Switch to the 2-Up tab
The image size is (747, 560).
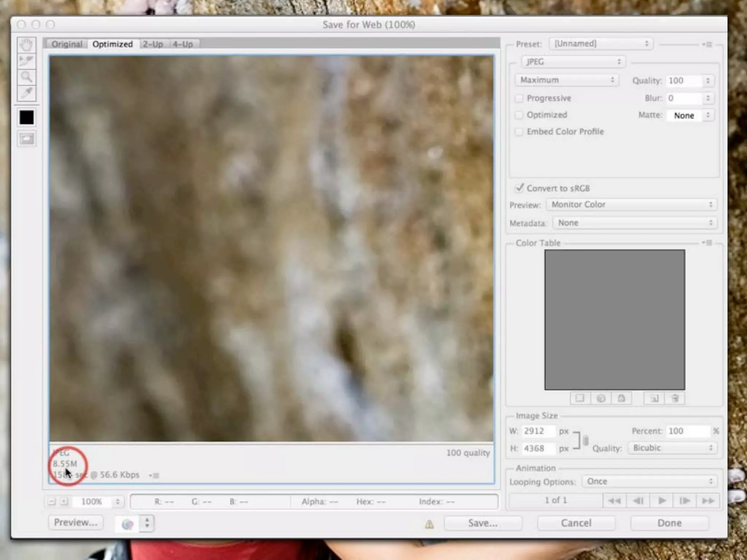153,44
